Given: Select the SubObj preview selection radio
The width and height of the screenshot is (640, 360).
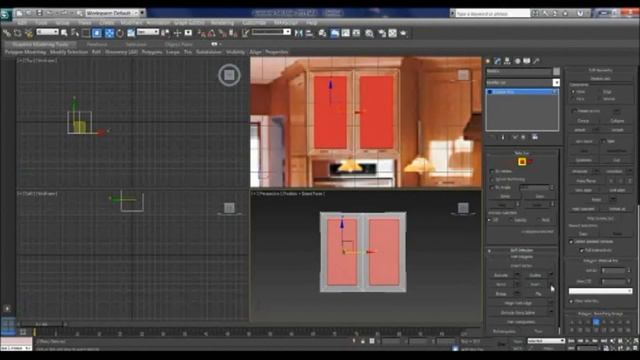Looking at the screenshot, I should 512,220.
